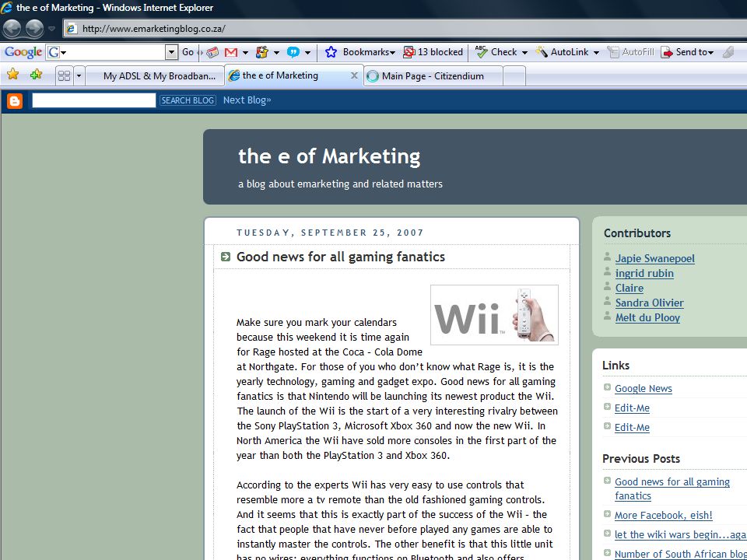Open the Send to menu

687,52
